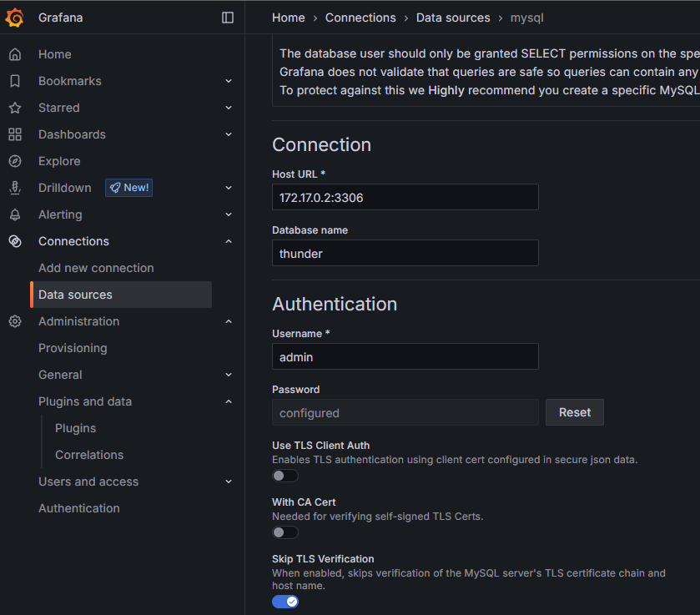Image resolution: width=700 pixels, height=615 pixels.
Task: Open Add new connection
Action: point(96,267)
